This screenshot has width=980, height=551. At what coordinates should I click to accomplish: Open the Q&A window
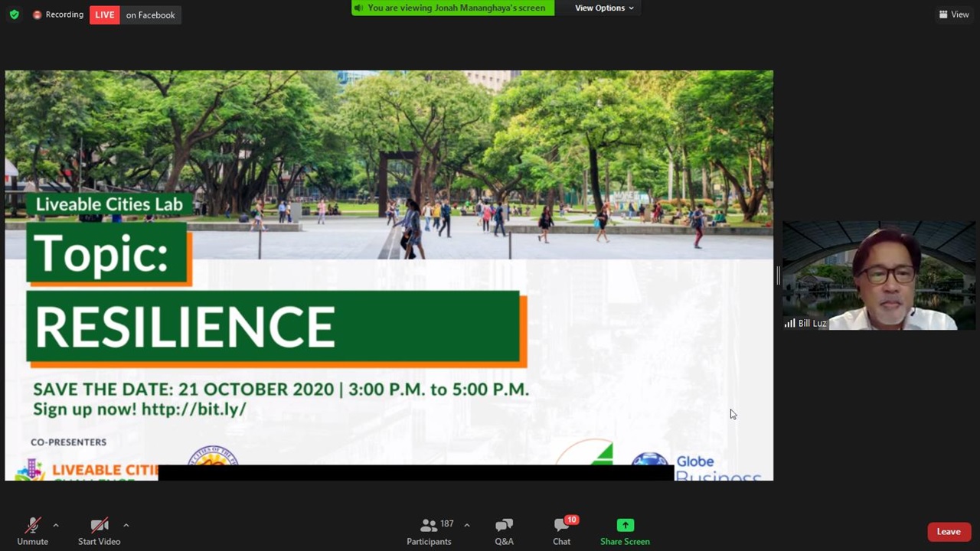[x=504, y=531]
